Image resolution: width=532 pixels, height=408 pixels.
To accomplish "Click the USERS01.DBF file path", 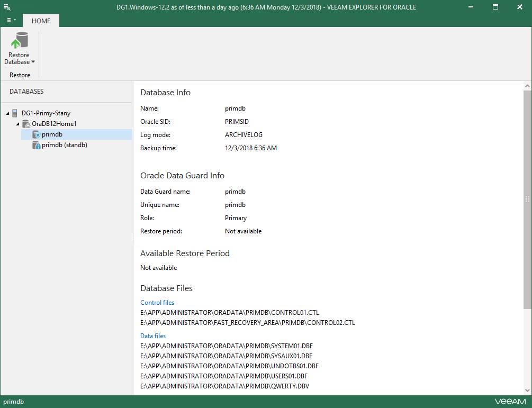I will 224,376.
